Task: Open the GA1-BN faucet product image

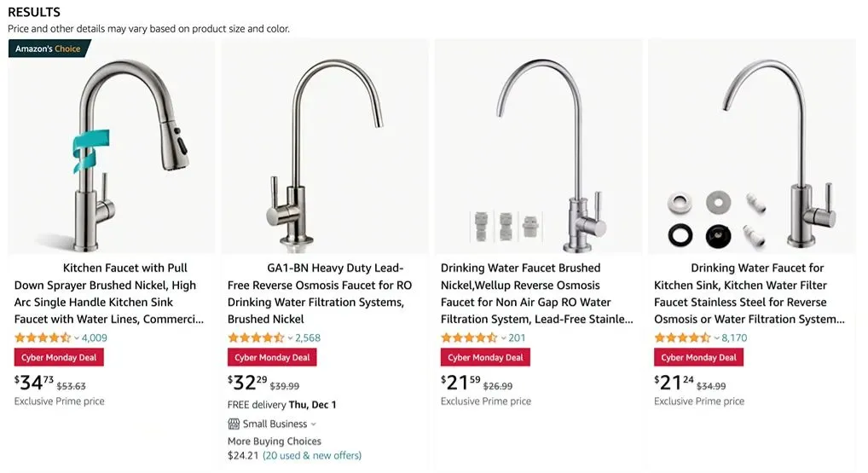Action: click(x=325, y=147)
